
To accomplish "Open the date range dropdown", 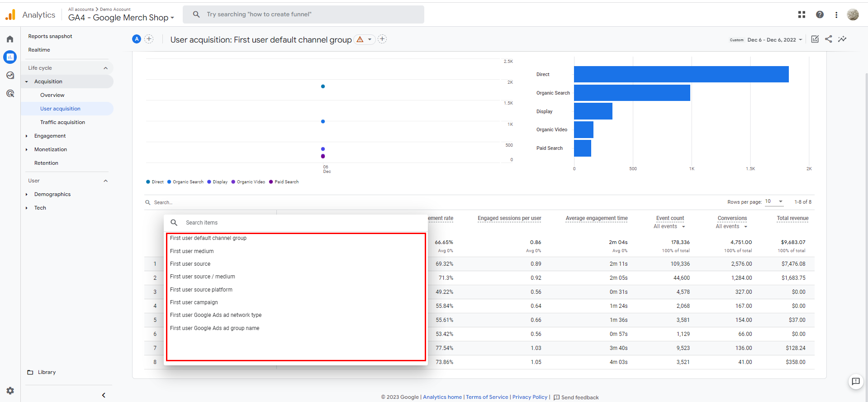I will pos(774,40).
